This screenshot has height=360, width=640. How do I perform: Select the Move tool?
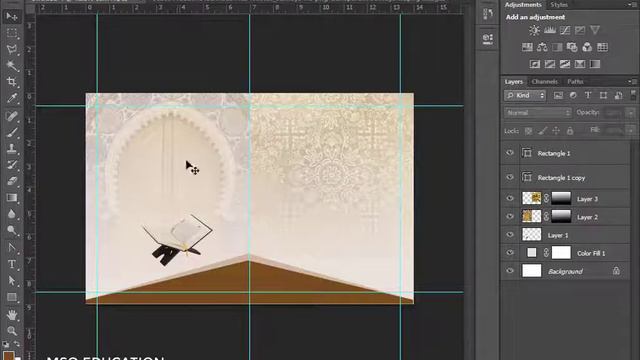click(x=12, y=16)
